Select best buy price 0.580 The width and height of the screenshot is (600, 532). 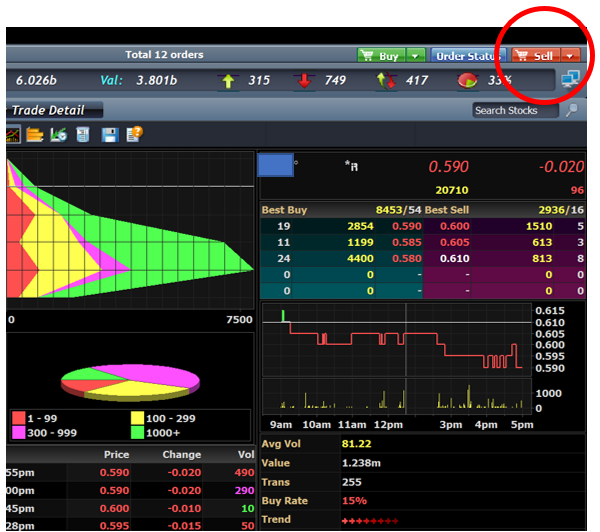[x=407, y=258]
